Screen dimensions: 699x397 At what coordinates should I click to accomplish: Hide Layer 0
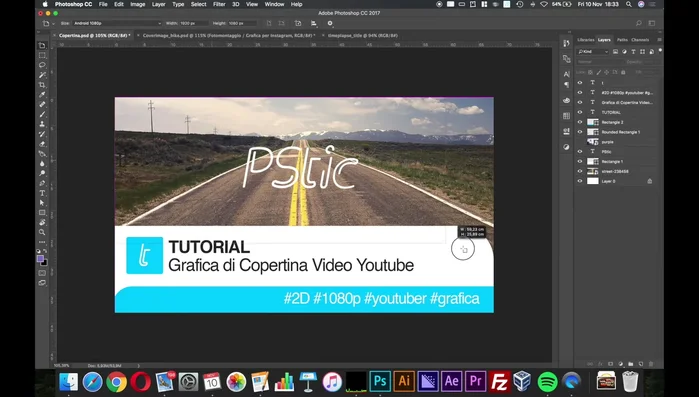580,181
